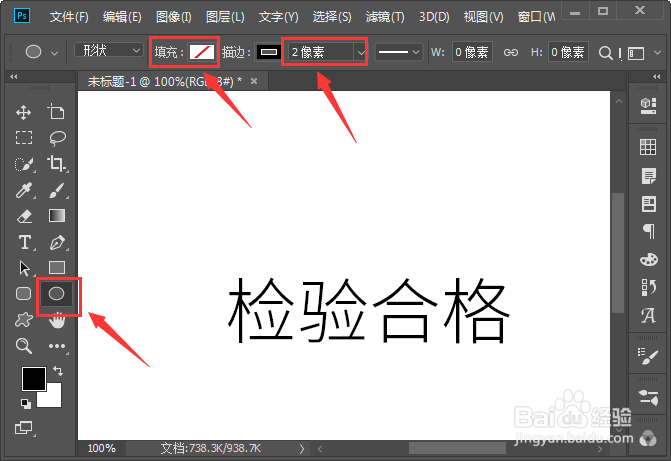Close the 未标题-1 document tab
The height and width of the screenshot is (461, 671).
254,81
